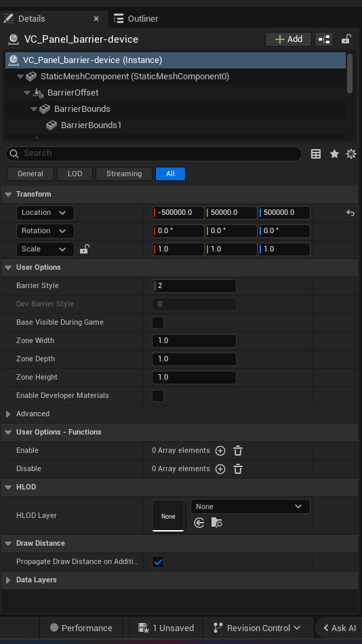Click the HLOD Layer None thumbnail
Screen dimensions: 362x644
coord(168,516)
